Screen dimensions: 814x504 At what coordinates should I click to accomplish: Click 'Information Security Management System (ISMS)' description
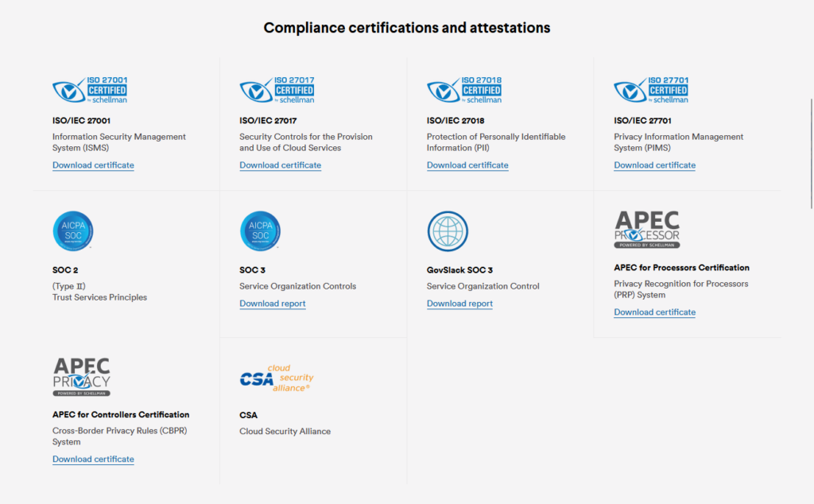[119, 142]
